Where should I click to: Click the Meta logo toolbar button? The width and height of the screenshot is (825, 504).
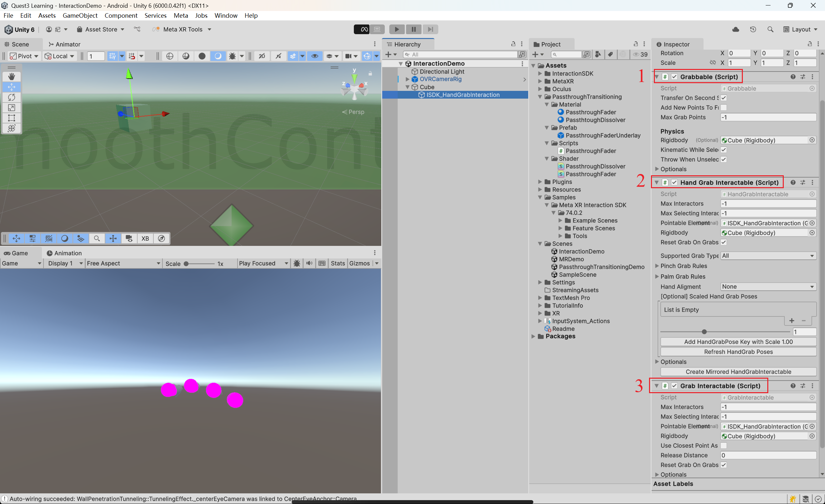point(362,29)
